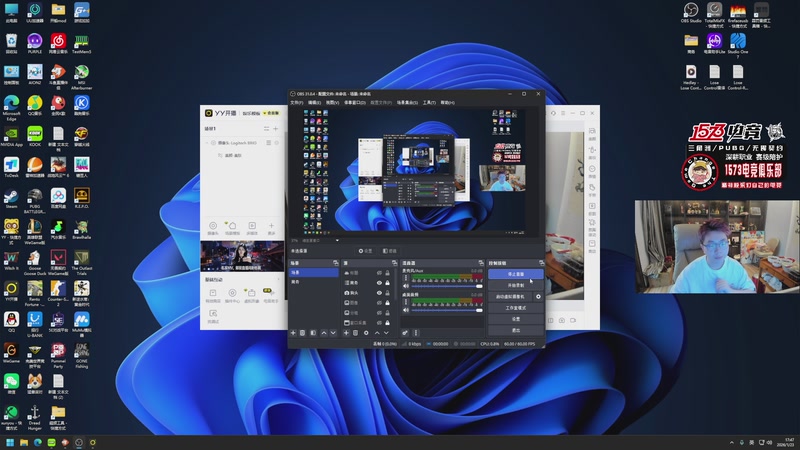Viewport: 800px width, 450px height.
Task: Click the plus more icon in YY bottom toolbar
Action: click(271, 228)
